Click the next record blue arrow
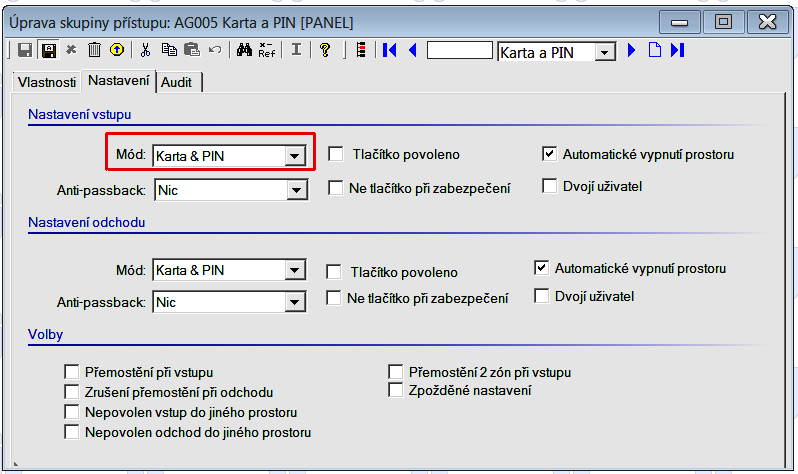Image resolution: width=798 pixels, height=474 pixels. tap(631, 50)
